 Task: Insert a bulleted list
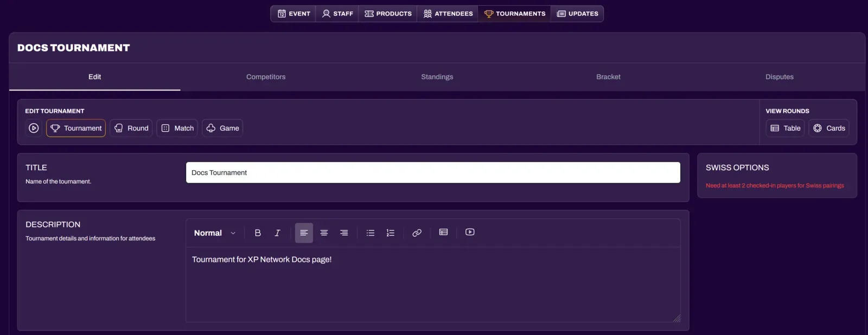371,233
